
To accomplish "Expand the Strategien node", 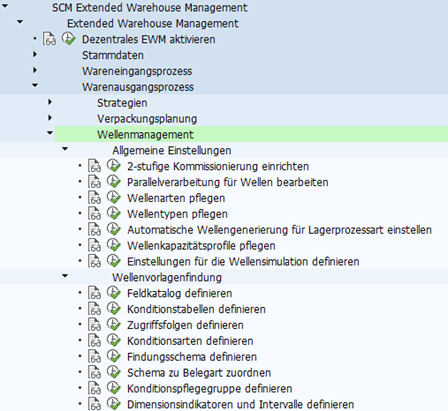I will pos(50,102).
